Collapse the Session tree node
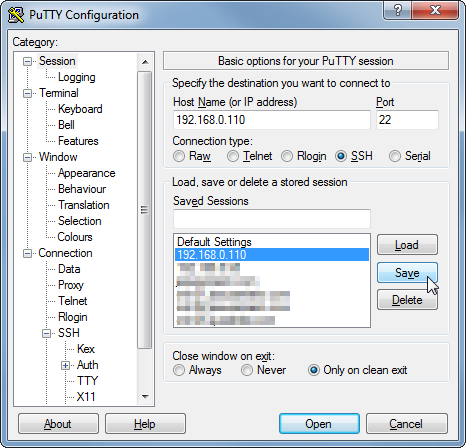 point(27,61)
